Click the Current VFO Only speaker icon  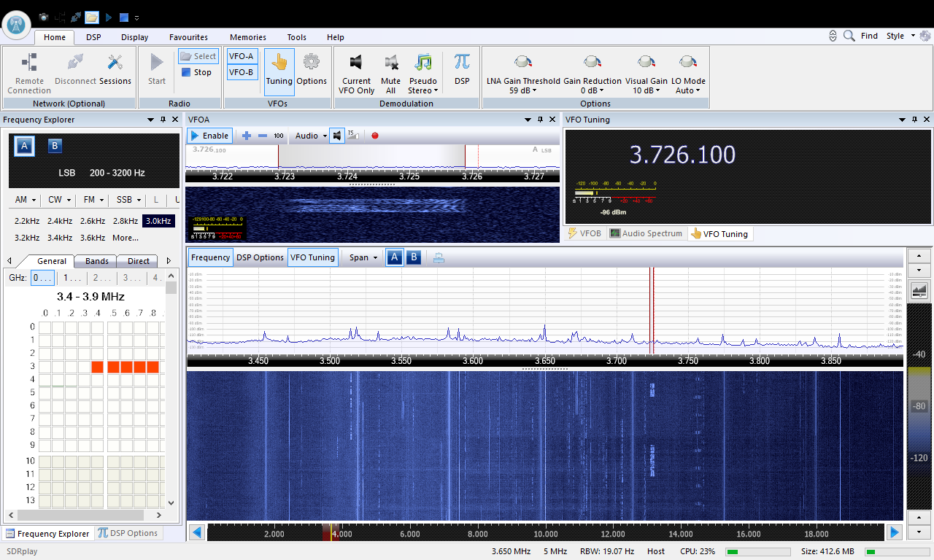tap(356, 74)
